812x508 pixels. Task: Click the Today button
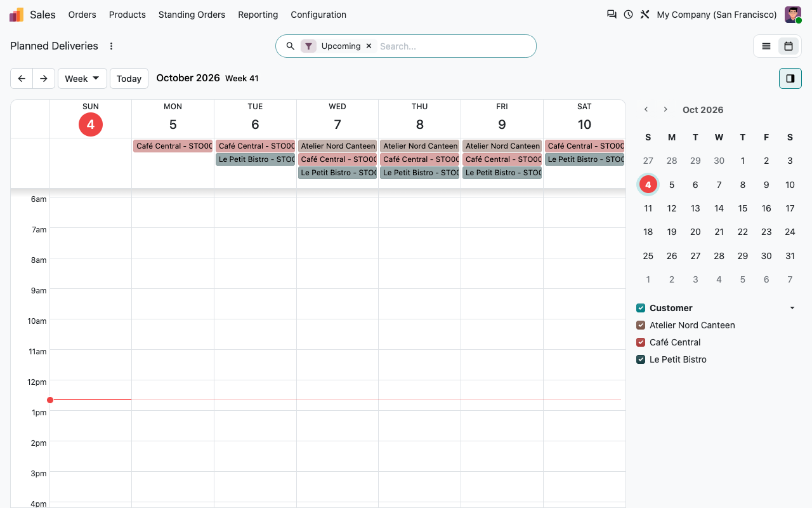point(129,79)
